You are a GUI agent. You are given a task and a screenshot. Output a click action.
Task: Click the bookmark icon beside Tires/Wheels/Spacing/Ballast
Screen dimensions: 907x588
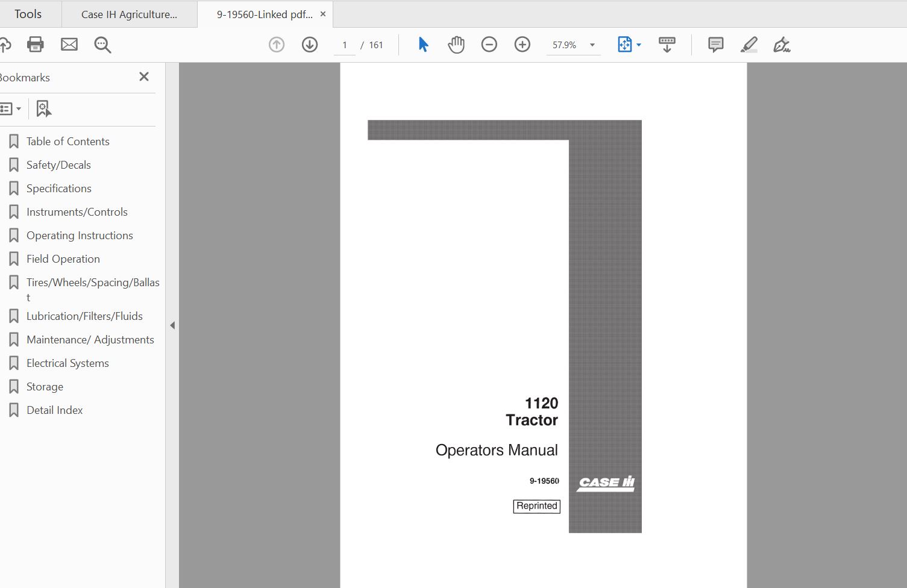(x=14, y=283)
